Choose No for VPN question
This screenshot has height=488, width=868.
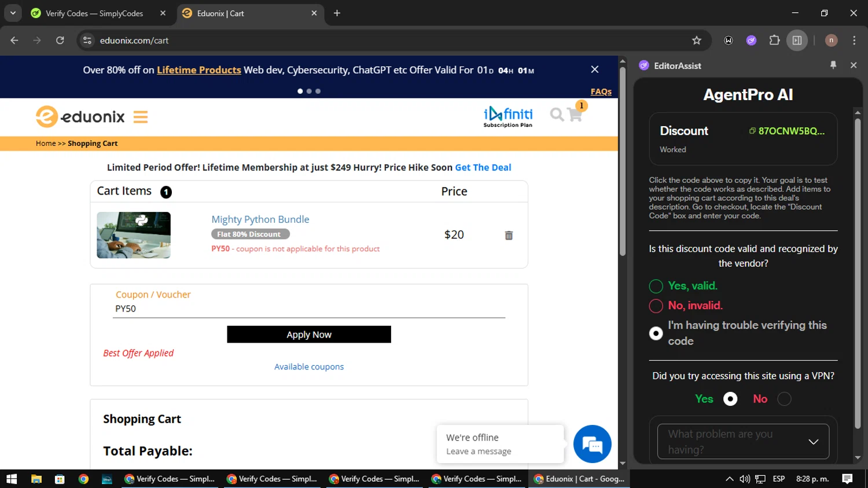(784, 399)
